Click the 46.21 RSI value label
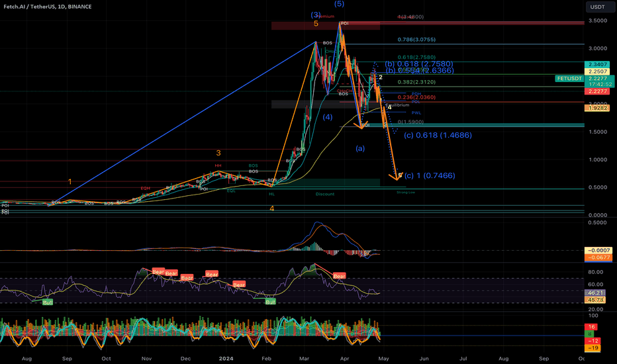The width and height of the screenshot is (617, 364). (x=595, y=293)
